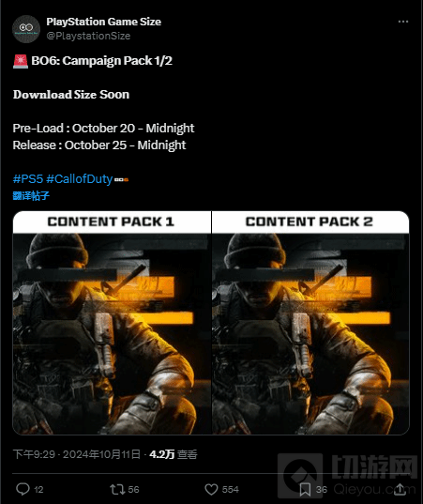The height and width of the screenshot is (504, 423).
Task: Open the #CallofDuty hashtag
Action: 80,178
